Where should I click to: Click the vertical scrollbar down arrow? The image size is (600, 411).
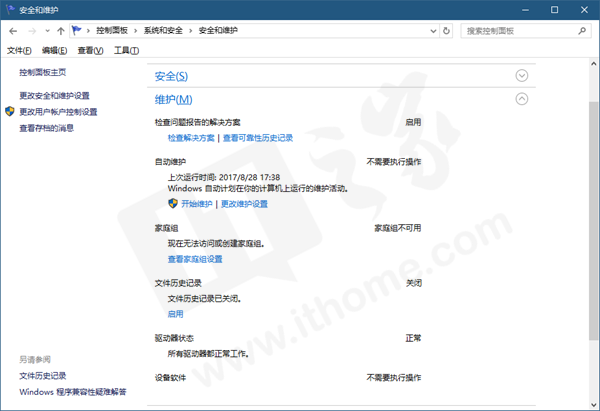(593, 403)
